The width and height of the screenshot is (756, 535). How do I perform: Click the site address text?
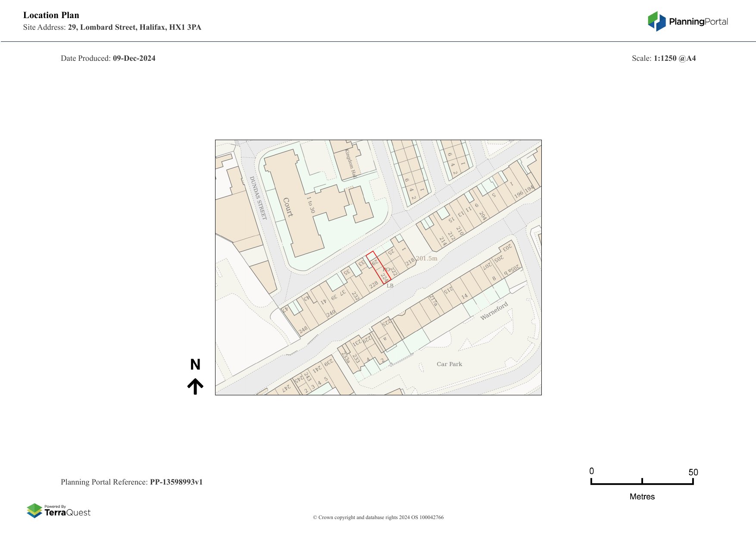[x=134, y=27]
